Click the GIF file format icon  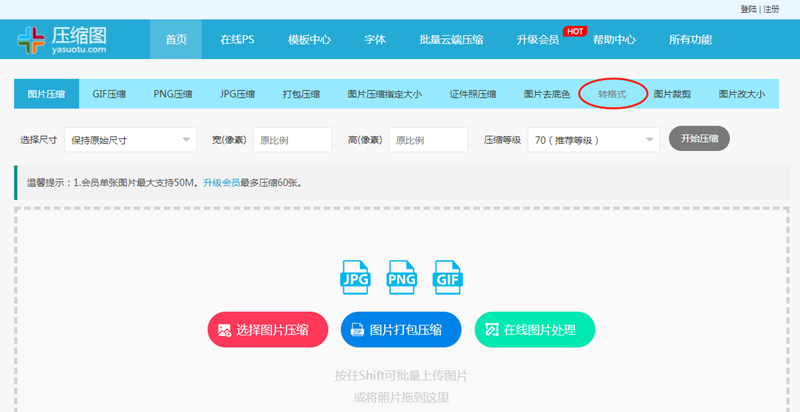(448, 277)
